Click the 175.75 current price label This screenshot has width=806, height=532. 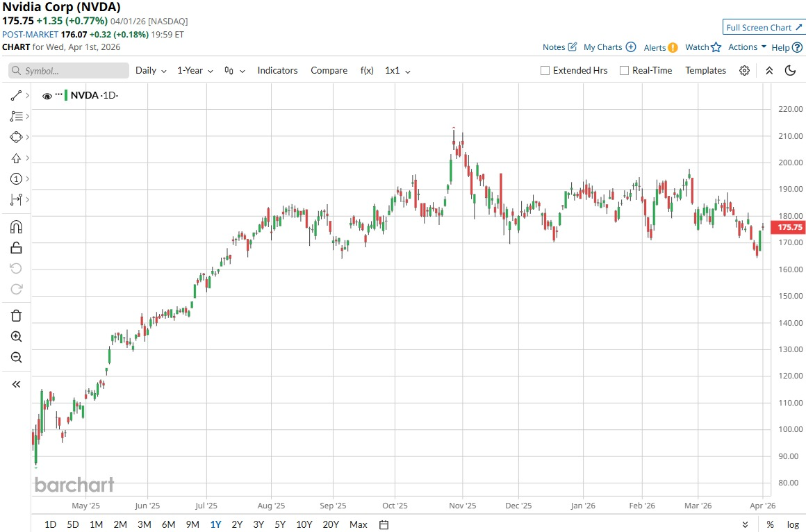[789, 227]
